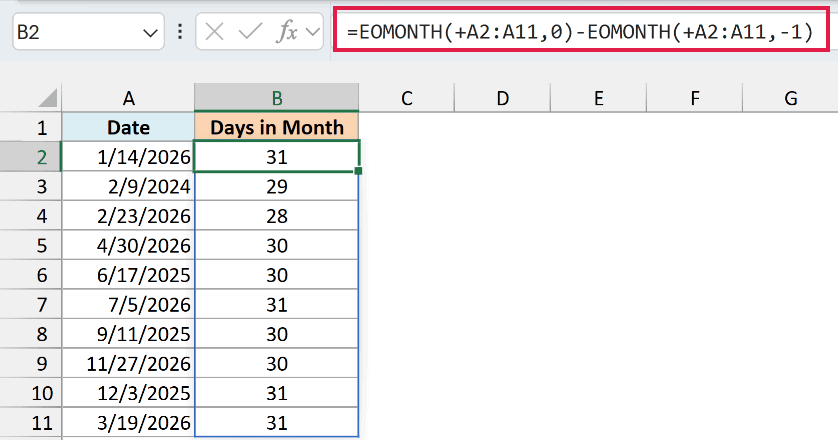Select cell with date 9/11/2025
Viewport: 838px width, 440px height.
click(x=128, y=334)
